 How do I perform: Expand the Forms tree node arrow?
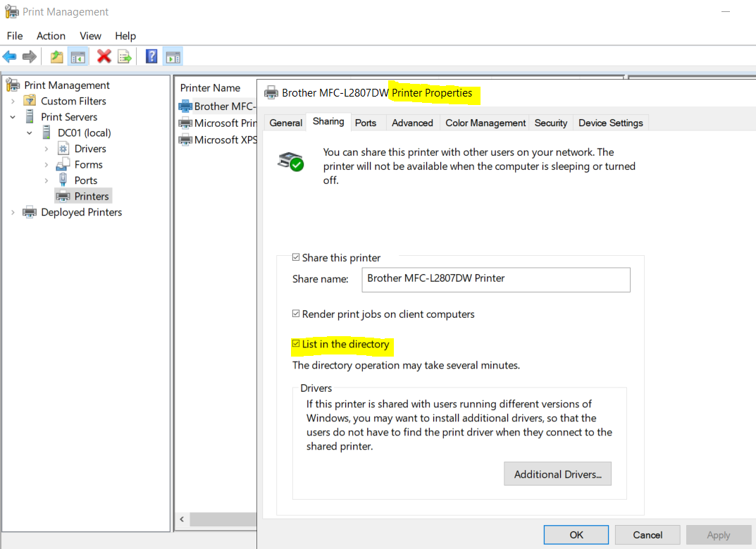click(x=47, y=165)
